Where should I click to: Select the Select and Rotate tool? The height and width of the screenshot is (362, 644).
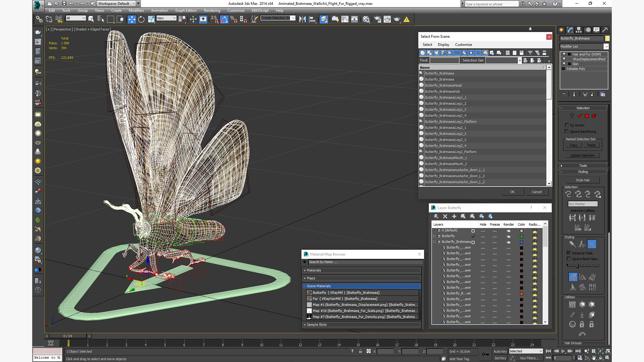tap(141, 19)
